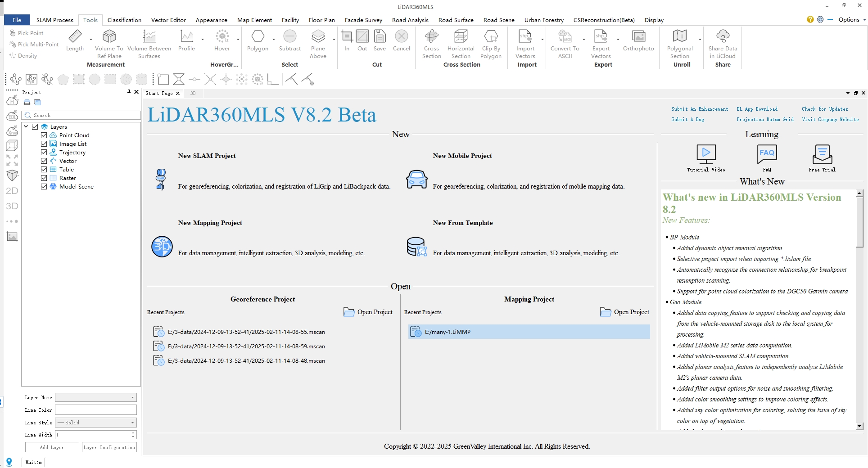The height and width of the screenshot is (468, 868).
Task: Choose the Polygon select tool
Action: 258,40
